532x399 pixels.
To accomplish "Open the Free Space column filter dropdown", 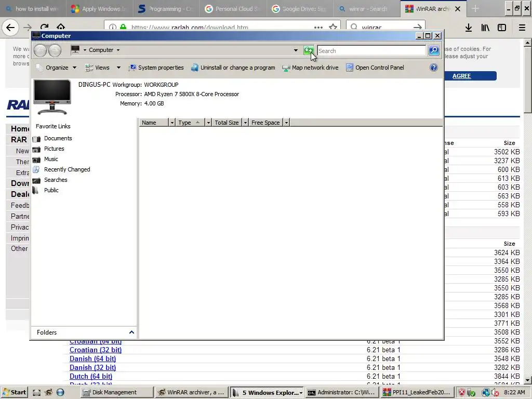I will 286,123.
